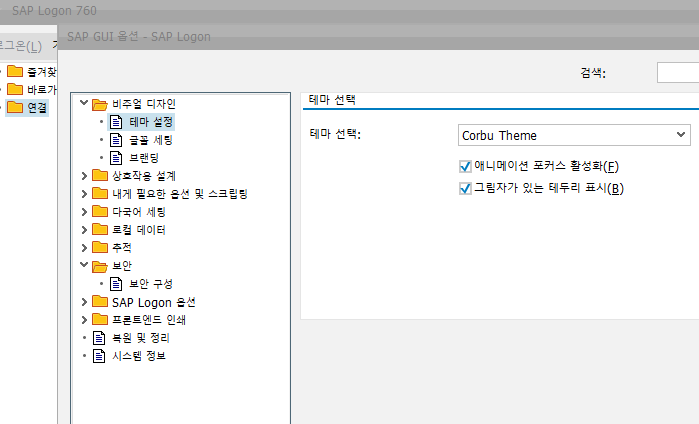Select the 보안 folder label
This screenshot has width=699, height=424.
point(122,266)
